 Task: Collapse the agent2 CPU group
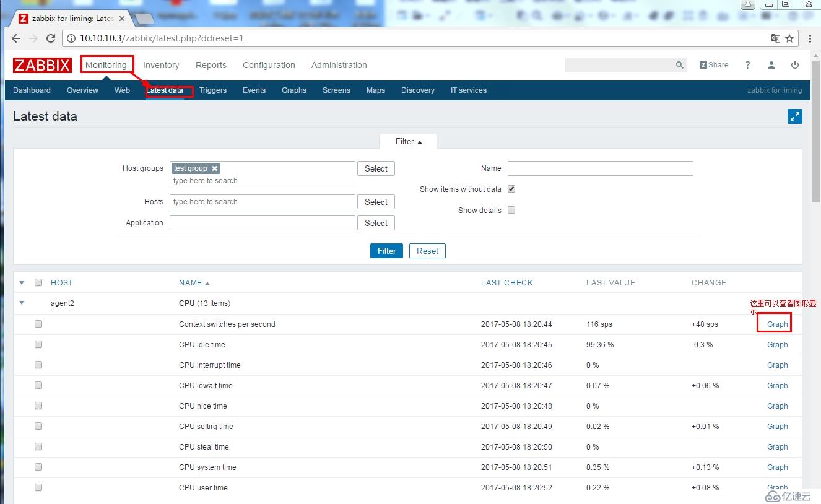point(22,303)
